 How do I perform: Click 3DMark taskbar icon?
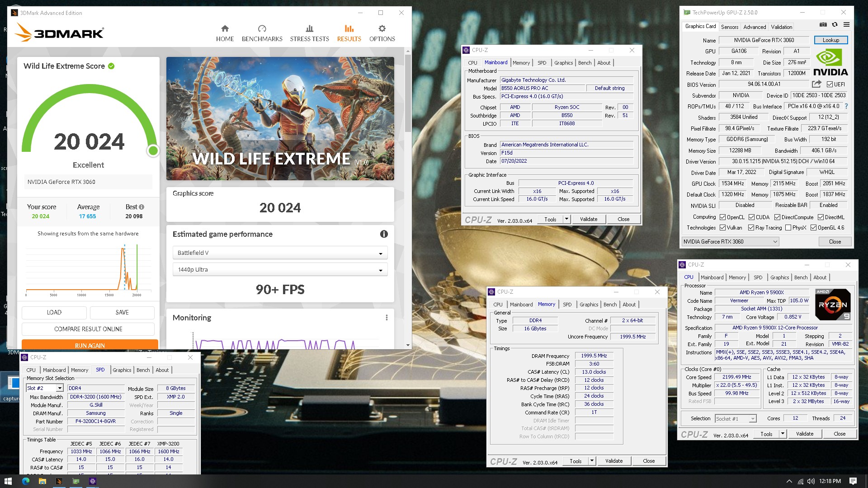[x=59, y=481]
